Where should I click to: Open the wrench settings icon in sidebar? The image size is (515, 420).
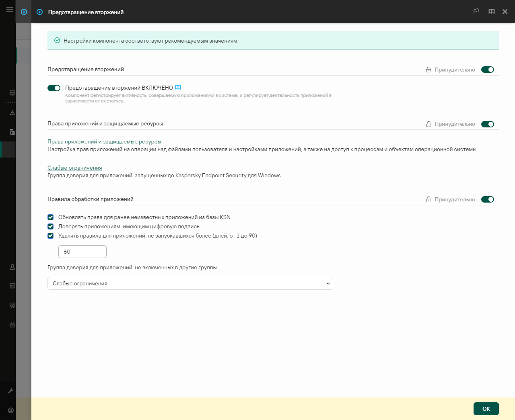[11, 391]
